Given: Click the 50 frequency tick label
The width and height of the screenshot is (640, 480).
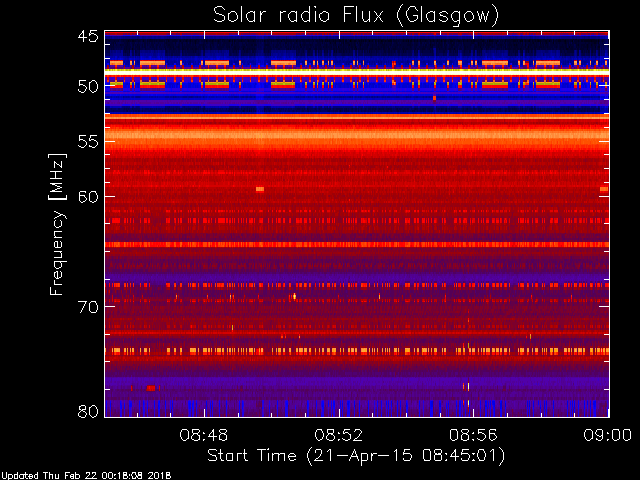Looking at the screenshot, I should [88, 87].
